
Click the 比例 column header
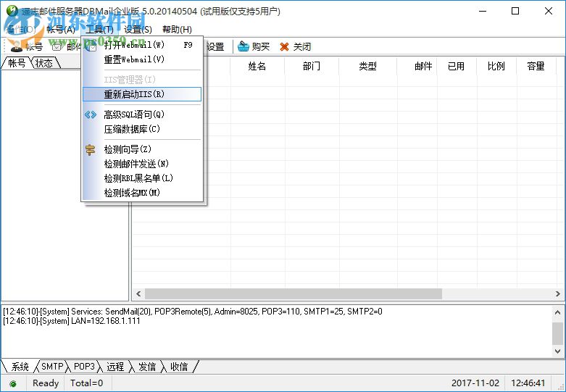(496, 67)
